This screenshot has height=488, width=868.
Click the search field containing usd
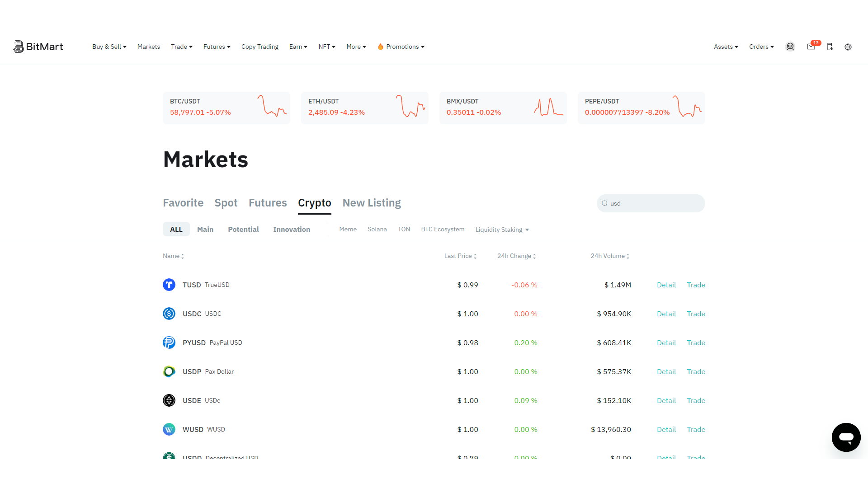[651, 203]
